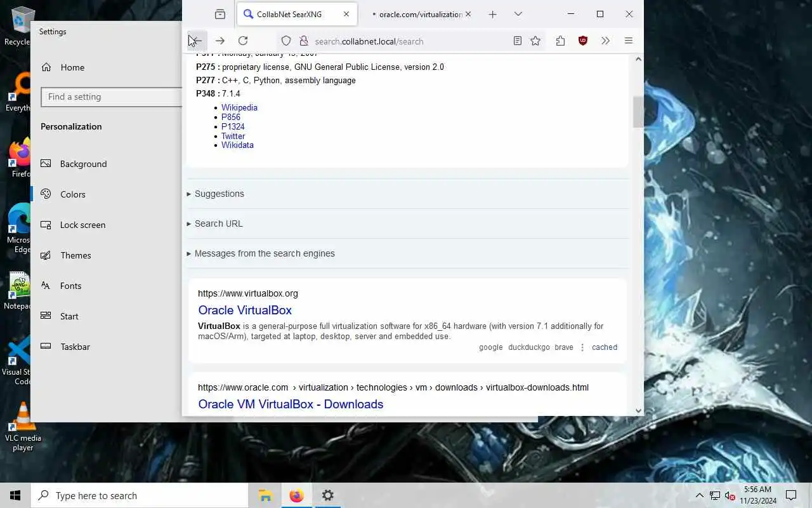Image resolution: width=812 pixels, height=508 pixels.
Task: Click the duckduckgo engine label
Action: 529,347
